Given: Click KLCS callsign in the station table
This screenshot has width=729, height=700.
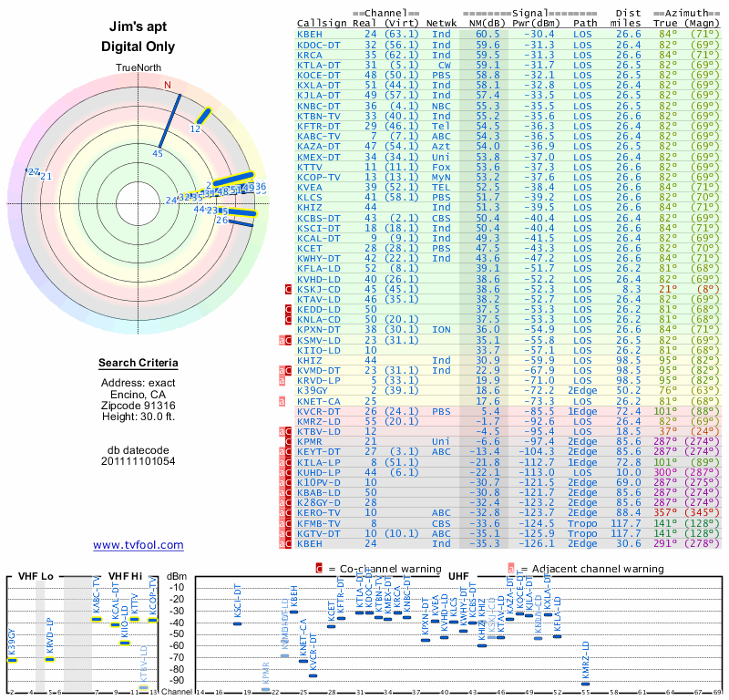Looking at the screenshot, I should pyautogui.click(x=310, y=197).
